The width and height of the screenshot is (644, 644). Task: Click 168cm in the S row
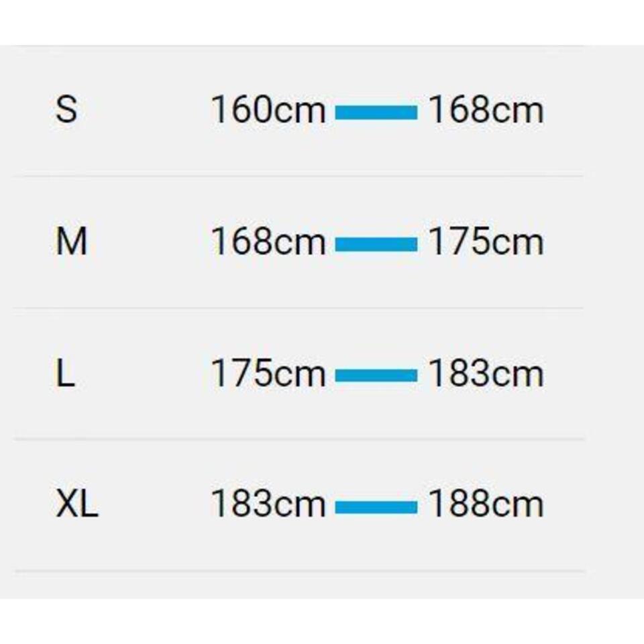pos(486,110)
